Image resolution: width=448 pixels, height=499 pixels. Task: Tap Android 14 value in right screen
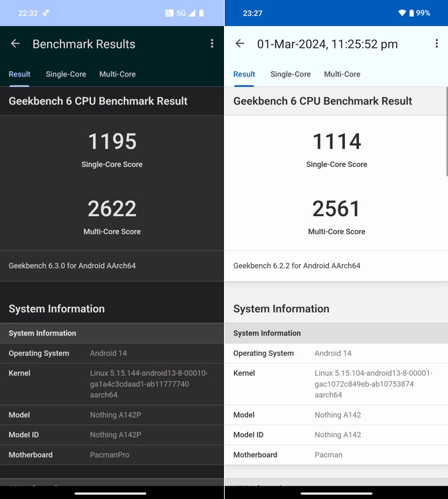click(x=333, y=353)
